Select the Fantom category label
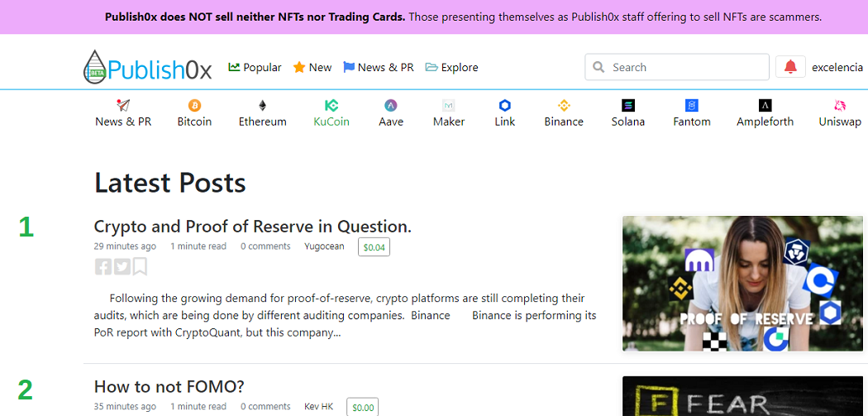Viewport: 868px width, 416px height. [692, 122]
